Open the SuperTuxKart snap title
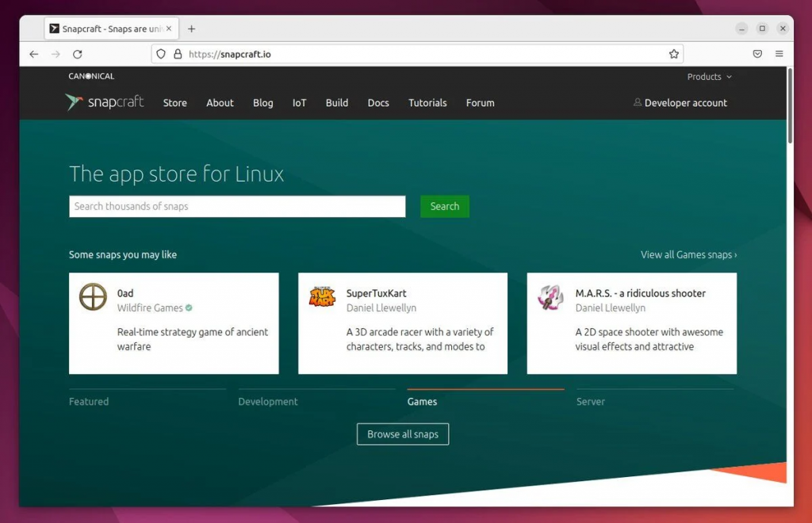This screenshot has width=812, height=523. [x=377, y=293]
